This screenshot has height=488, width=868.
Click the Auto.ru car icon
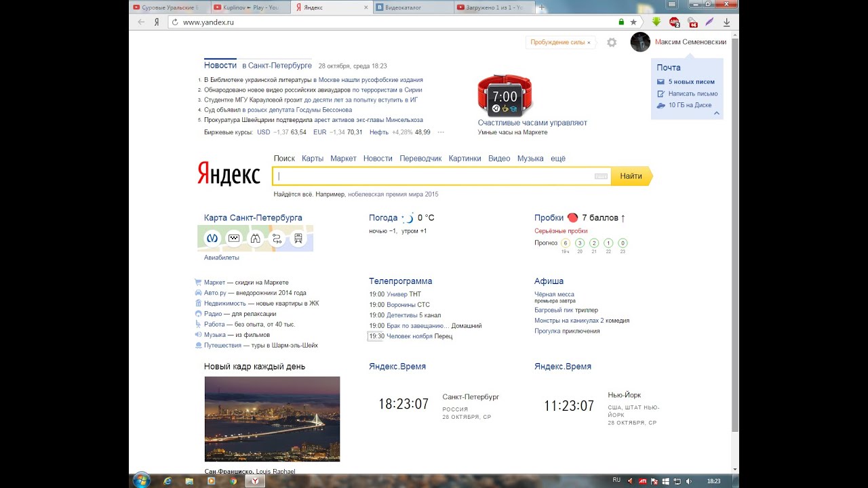198,293
